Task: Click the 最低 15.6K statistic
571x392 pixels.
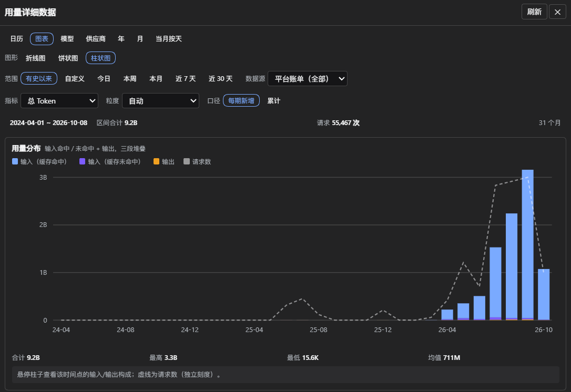Action: tap(303, 357)
